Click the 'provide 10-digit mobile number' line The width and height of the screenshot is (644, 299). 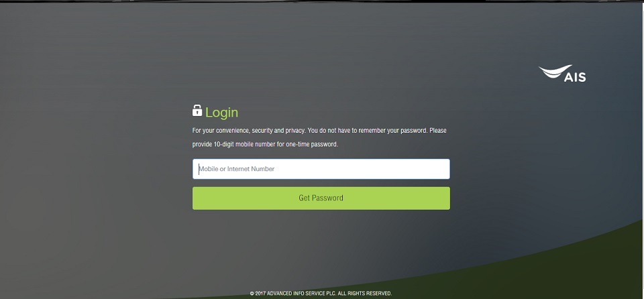(x=265, y=145)
